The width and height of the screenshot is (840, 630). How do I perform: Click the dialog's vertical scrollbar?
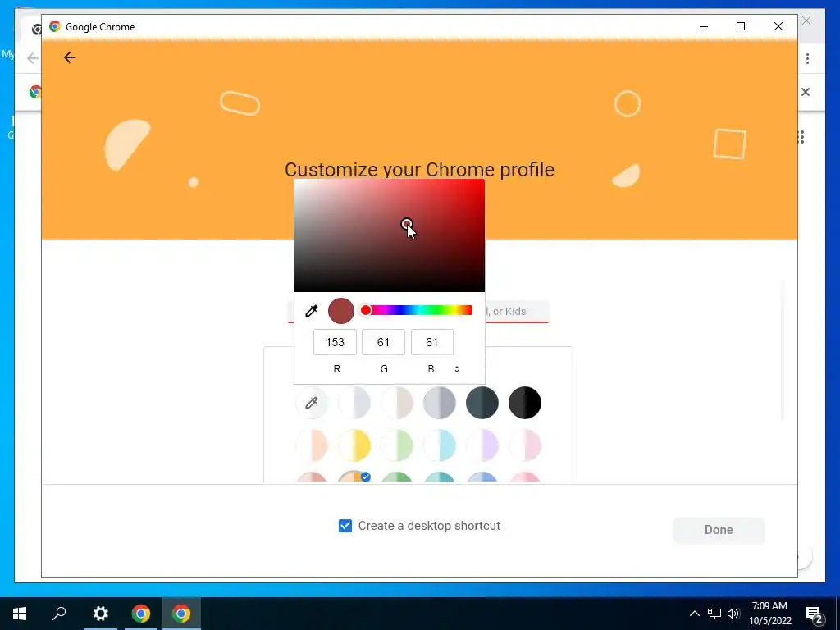pyautogui.click(x=783, y=349)
